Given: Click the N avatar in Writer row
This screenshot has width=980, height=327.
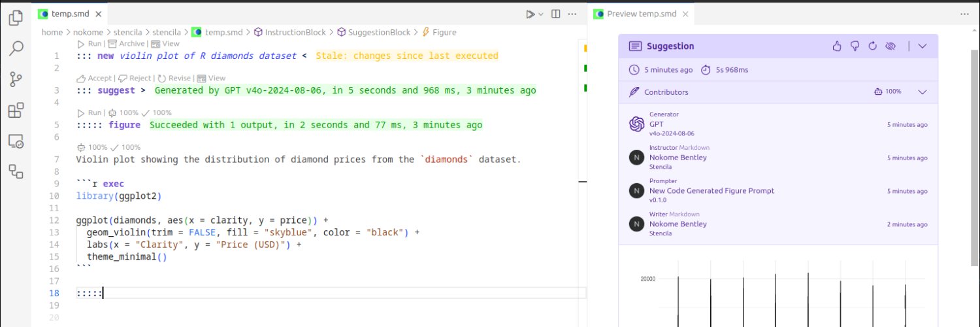Looking at the screenshot, I should coord(636,224).
